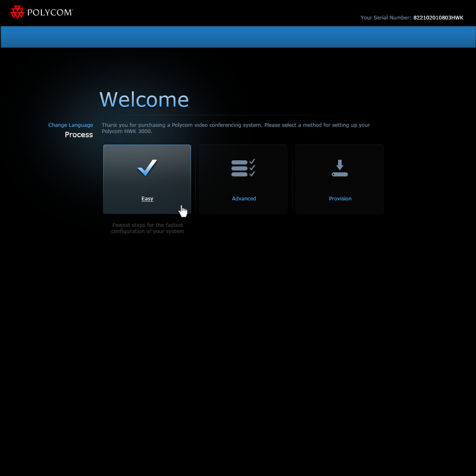Image resolution: width=476 pixels, height=476 pixels.
Task: Click the Advanced link
Action: (244, 198)
